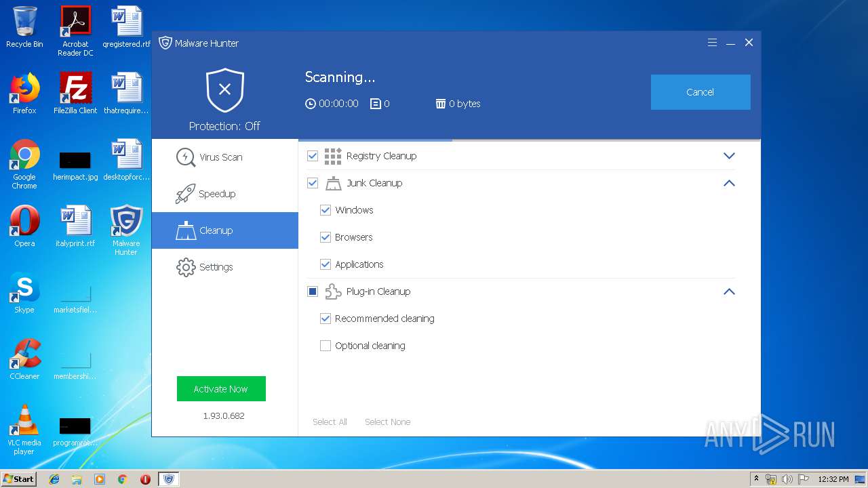
Task: Click the Activate Now button
Action: (221, 389)
